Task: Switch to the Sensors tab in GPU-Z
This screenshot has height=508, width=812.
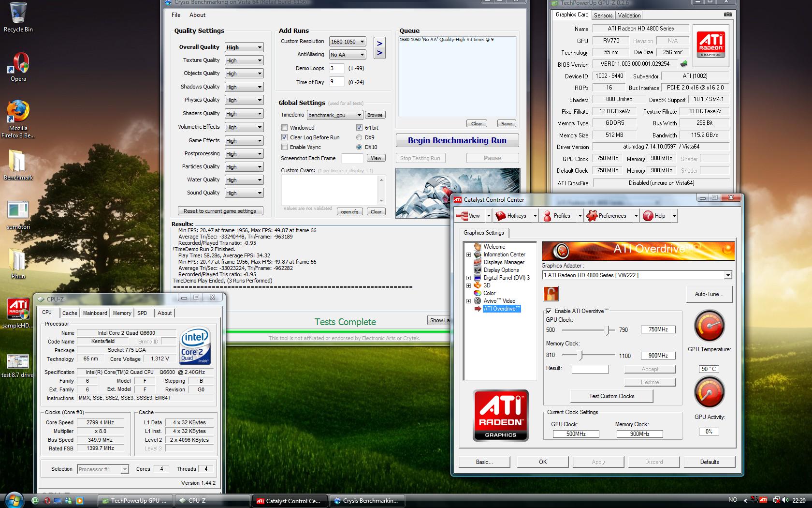Action: point(603,15)
